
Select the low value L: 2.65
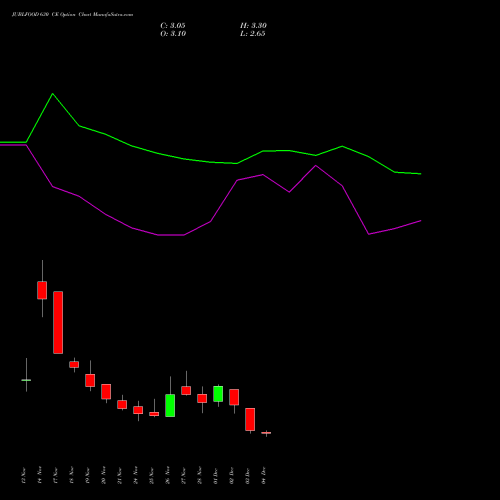pyautogui.click(x=252, y=34)
